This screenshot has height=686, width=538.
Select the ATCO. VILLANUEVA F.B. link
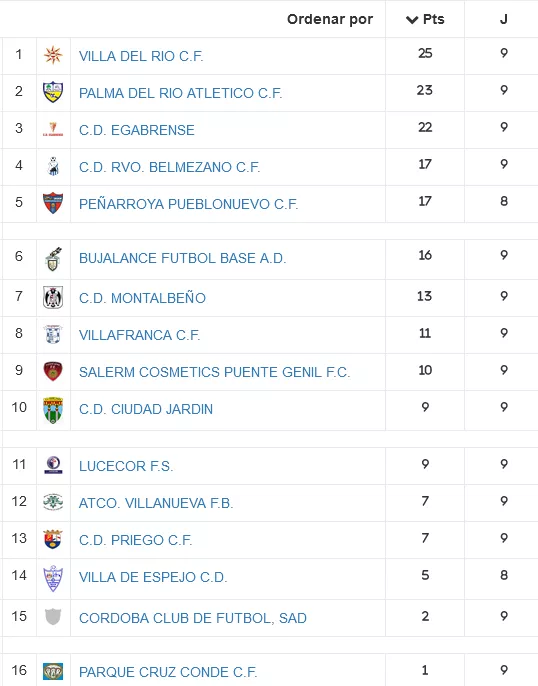pyautogui.click(x=156, y=503)
